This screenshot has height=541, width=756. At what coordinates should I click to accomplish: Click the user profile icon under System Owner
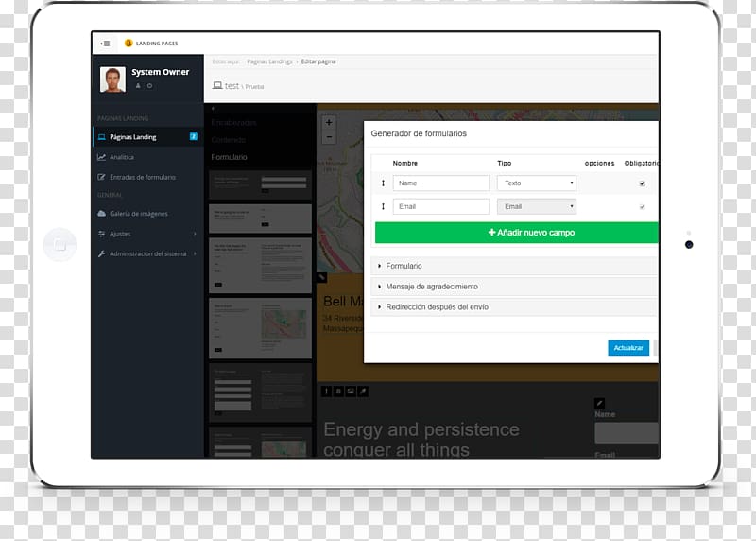pyautogui.click(x=138, y=86)
